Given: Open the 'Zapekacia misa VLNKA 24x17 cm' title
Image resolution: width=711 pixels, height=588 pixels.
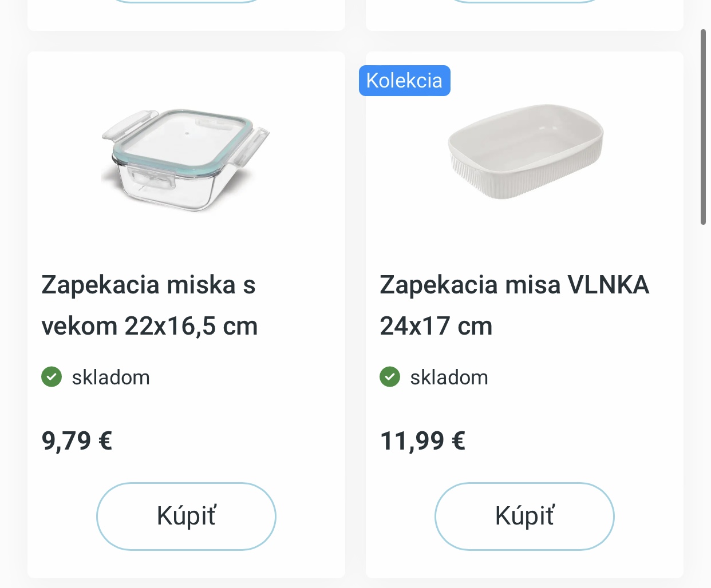Looking at the screenshot, I should tap(514, 305).
